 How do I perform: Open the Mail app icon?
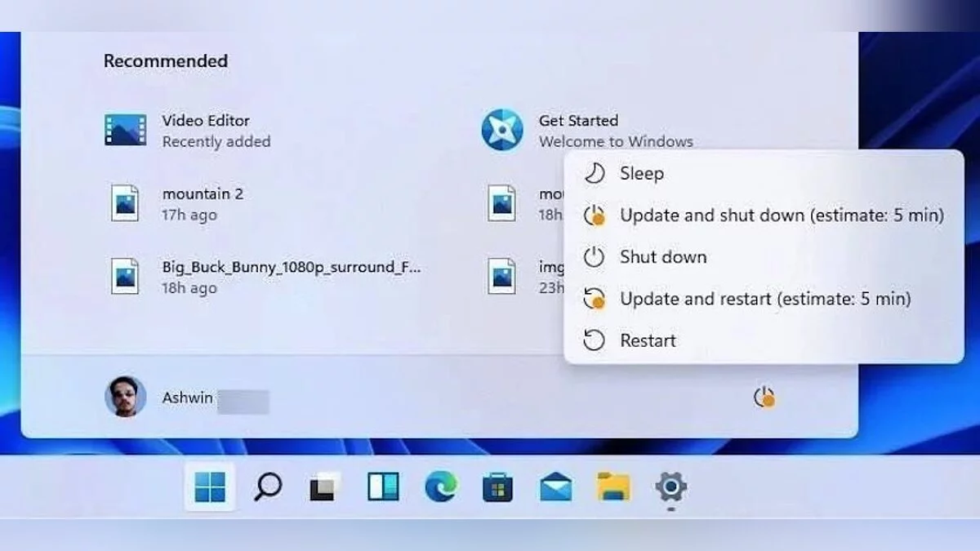click(555, 488)
